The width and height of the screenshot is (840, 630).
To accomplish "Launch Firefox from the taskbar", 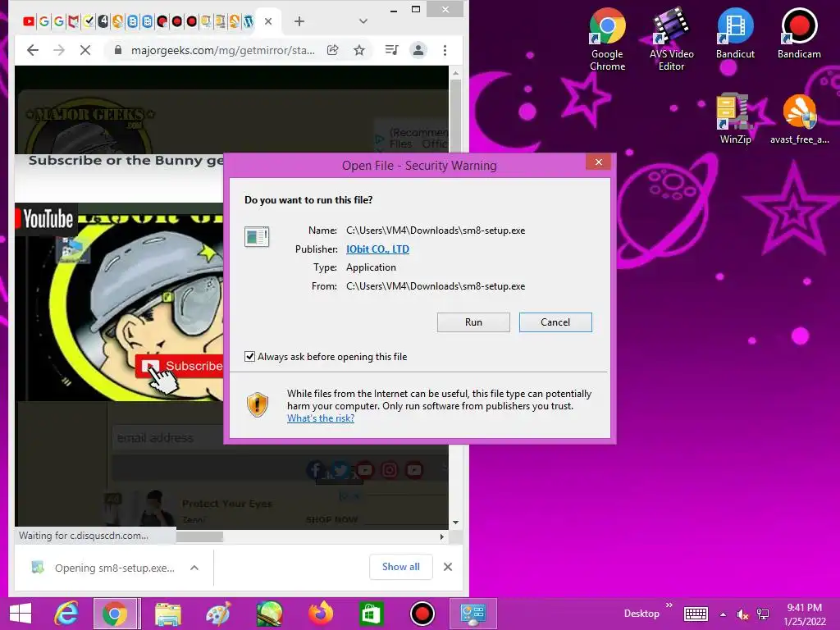I will 321,614.
